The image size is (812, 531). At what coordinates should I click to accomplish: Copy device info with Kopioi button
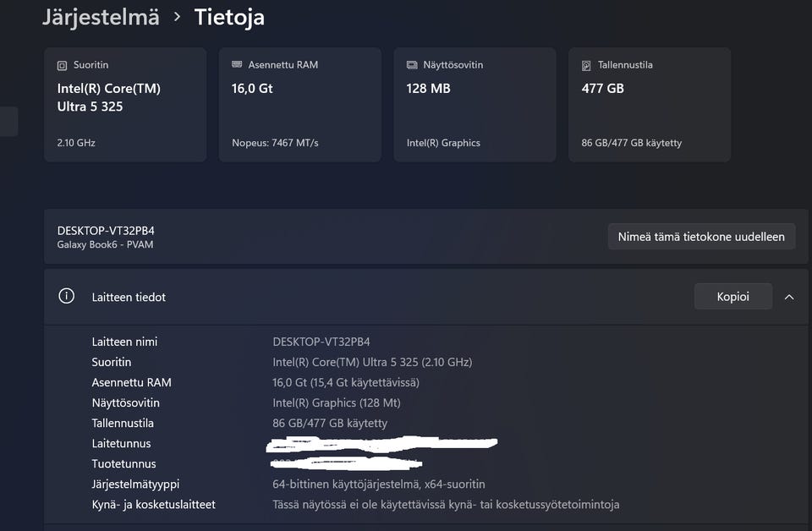733,297
